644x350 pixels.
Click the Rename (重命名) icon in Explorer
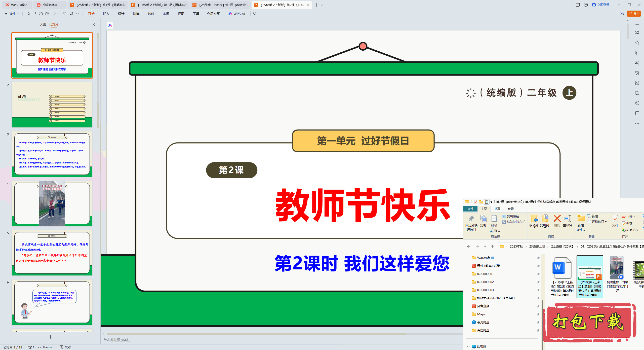pyautogui.click(x=568, y=219)
